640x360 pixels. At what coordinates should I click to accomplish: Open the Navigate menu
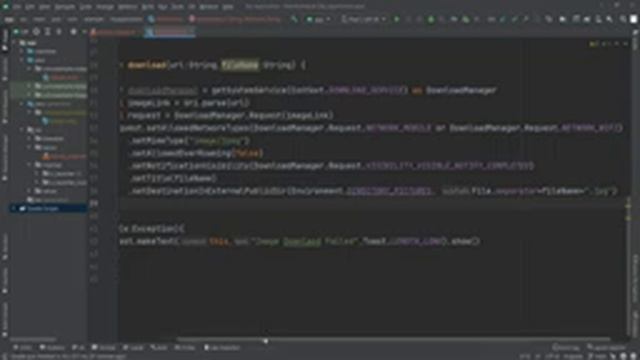65,7
